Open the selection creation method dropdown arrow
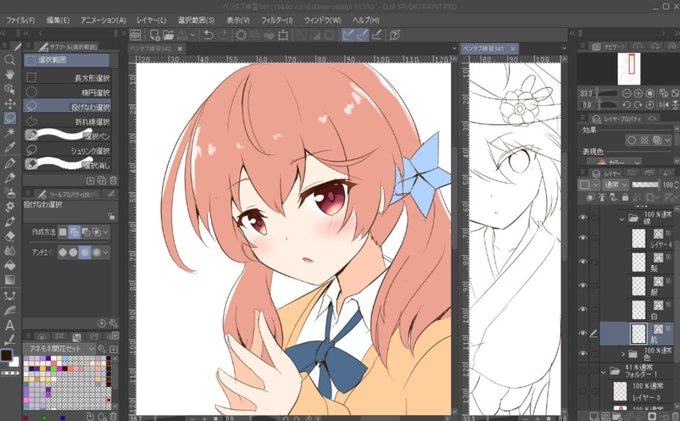 (106, 232)
